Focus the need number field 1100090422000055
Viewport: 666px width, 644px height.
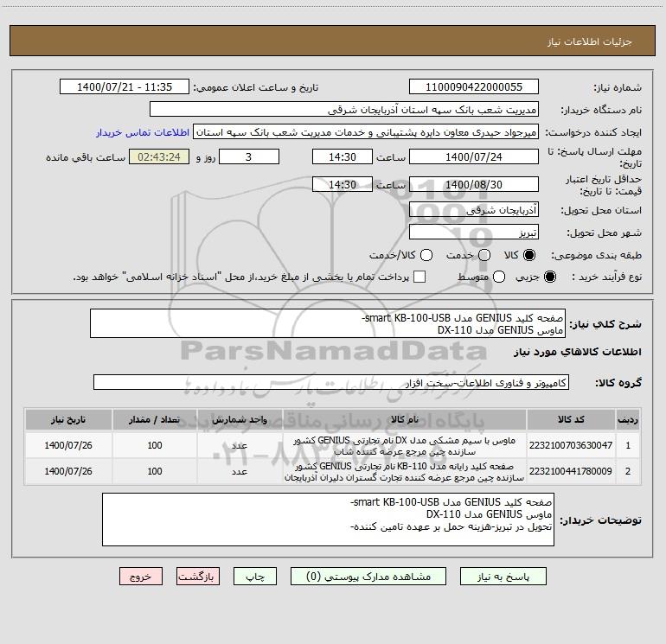[474, 87]
